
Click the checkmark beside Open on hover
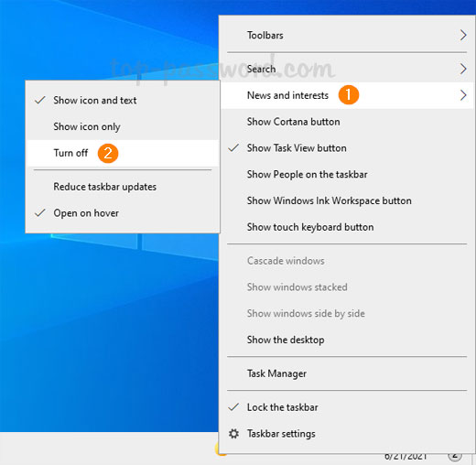click(x=40, y=212)
